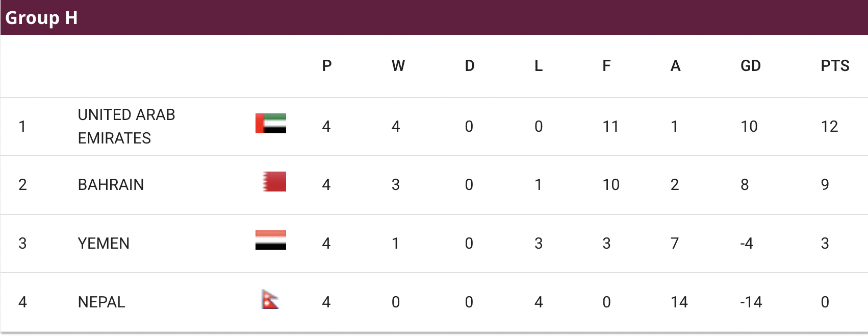Click the PTS column header
Viewport: 868px width, 336px height.
pyautogui.click(x=835, y=66)
